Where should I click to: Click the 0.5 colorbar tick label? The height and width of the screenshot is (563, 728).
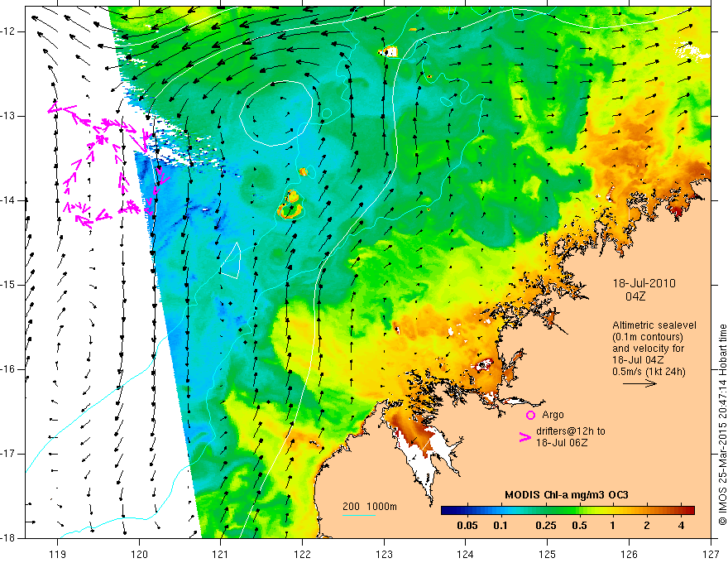pos(579,526)
